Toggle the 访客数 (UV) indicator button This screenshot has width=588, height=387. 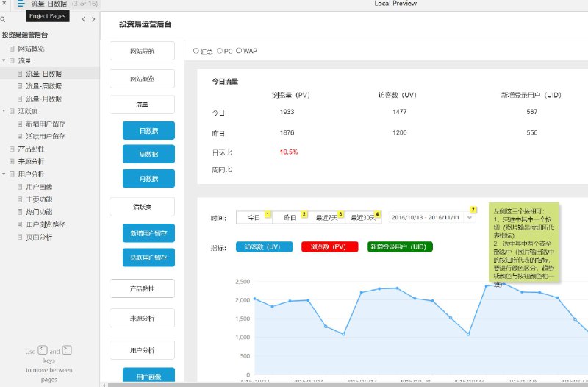pos(265,246)
